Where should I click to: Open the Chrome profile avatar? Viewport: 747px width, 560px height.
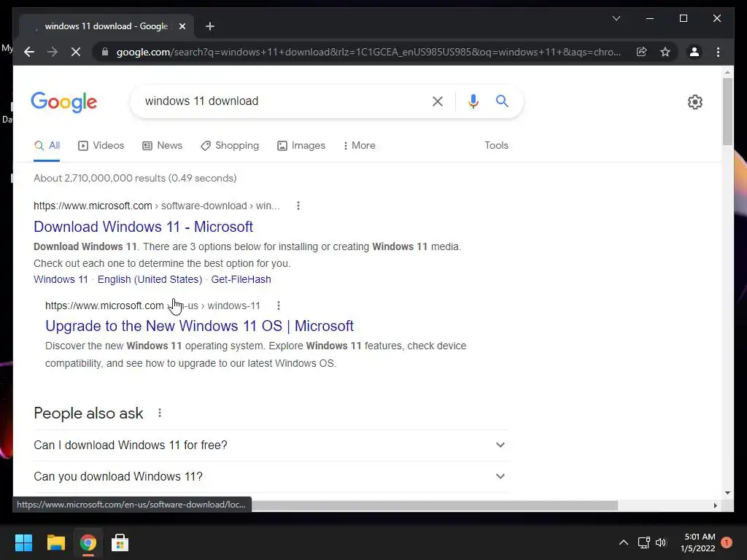(x=694, y=52)
